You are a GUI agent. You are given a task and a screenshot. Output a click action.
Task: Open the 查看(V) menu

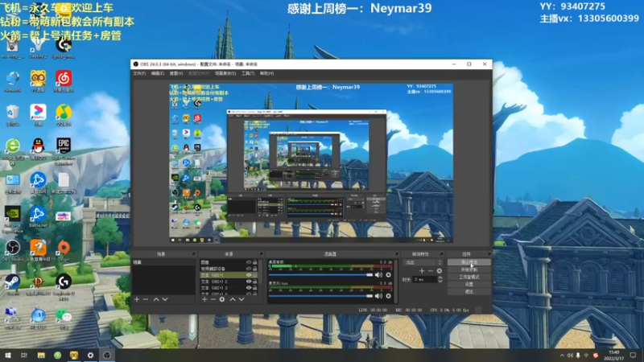click(x=176, y=73)
